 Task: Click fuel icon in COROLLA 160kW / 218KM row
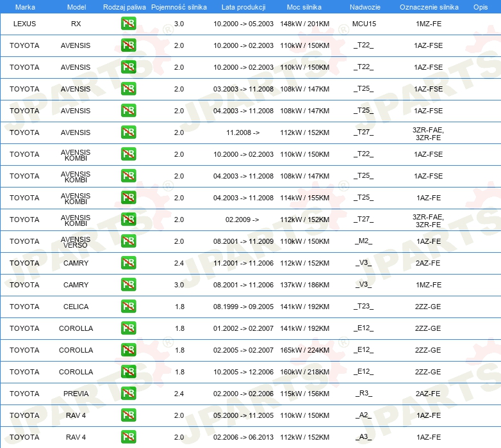tap(128, 371)
